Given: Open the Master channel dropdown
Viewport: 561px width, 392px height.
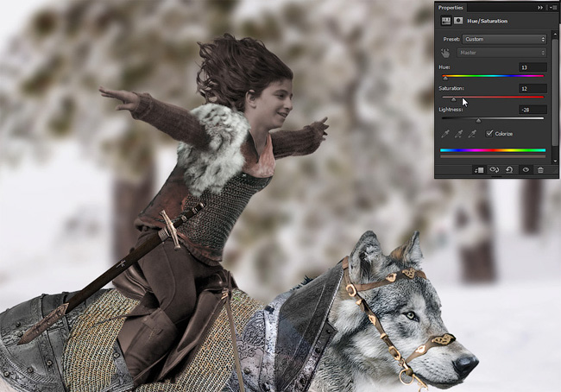Looking at the screenshot, I should pyautogui.click(x=501, y=53).
